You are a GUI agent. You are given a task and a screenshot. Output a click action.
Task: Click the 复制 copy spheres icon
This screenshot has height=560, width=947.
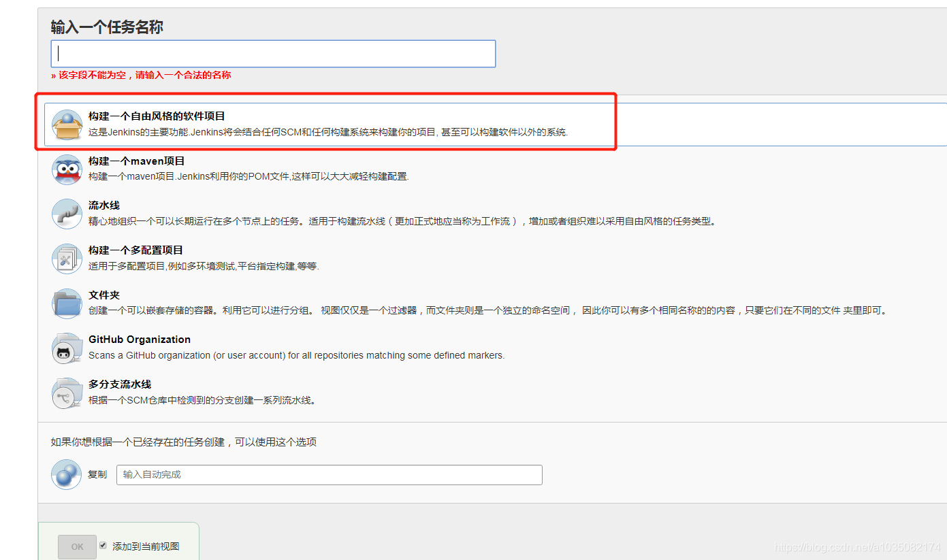tap(67, 474)
